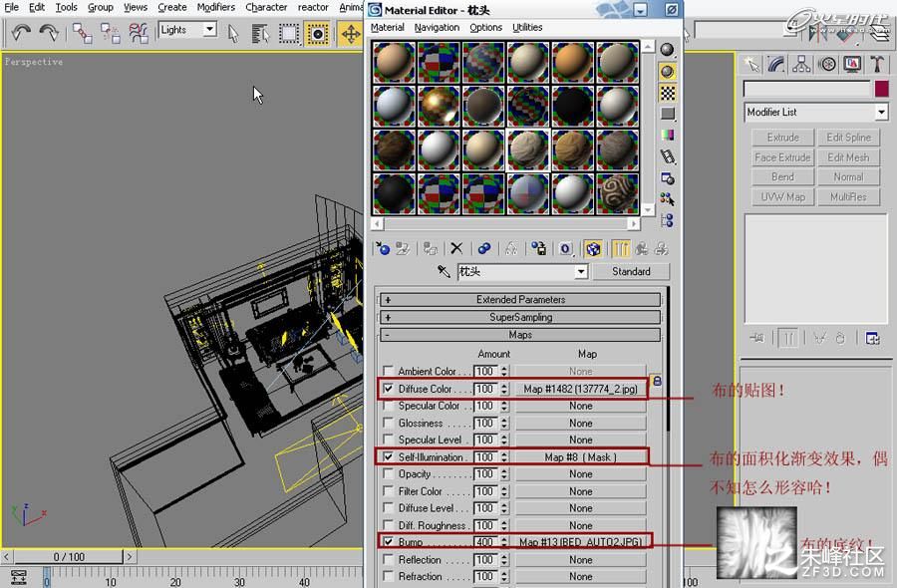Click the Redo arrow in main toolbar
The width and height of the screenshot is (897, 588).
(49, 33)
